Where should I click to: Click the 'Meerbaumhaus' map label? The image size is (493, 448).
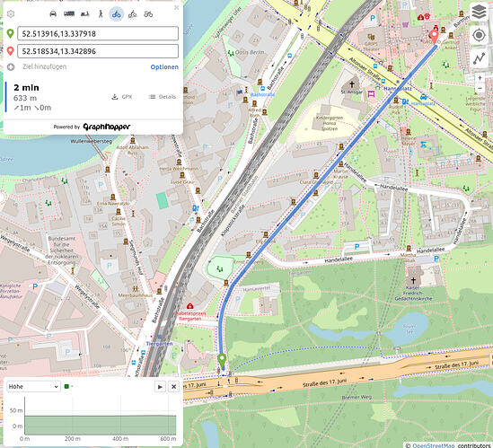[135, 295]
